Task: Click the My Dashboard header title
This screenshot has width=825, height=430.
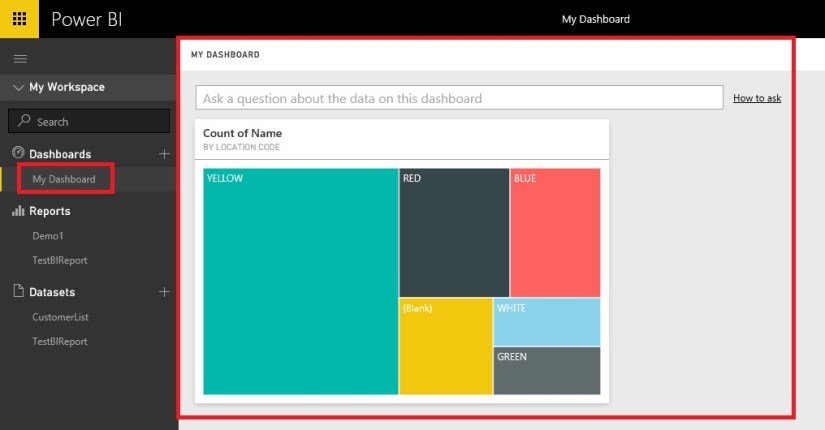Action: coord(596,19)
